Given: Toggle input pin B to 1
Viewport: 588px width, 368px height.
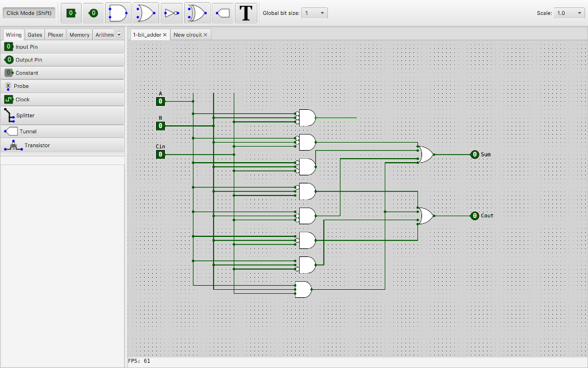Looking at the screenshot, I should point(160,125).
